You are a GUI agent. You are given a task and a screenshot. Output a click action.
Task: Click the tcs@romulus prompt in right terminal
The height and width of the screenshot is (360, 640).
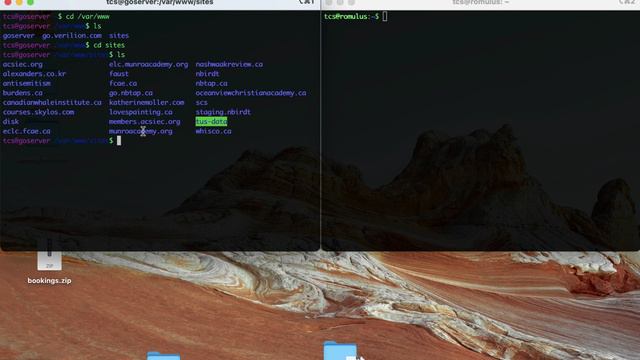pyautogui.click(x=351, y=16)
